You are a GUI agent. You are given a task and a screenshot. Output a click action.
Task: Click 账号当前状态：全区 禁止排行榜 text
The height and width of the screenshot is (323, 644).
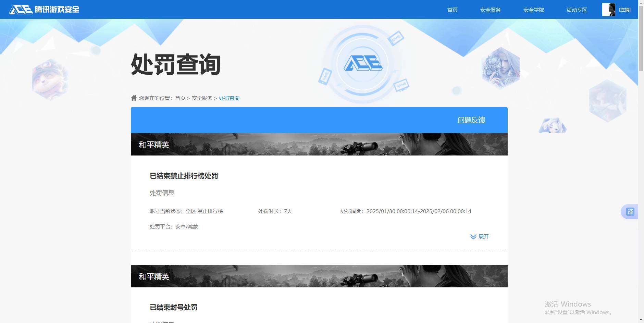pyautogui.click(x=186, y=211)
